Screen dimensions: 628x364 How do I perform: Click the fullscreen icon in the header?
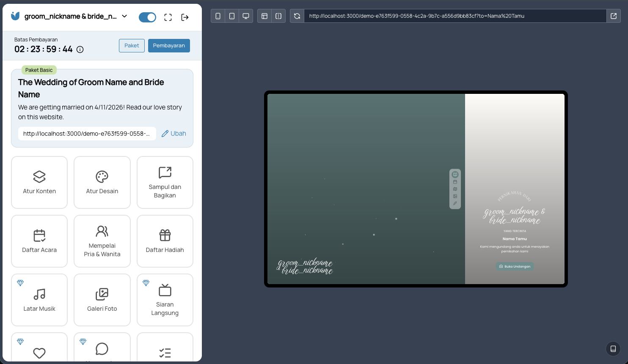tap(168, 17)
